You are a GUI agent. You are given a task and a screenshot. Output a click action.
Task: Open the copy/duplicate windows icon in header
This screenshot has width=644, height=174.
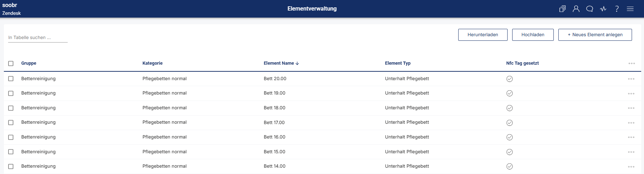[562, 9]
